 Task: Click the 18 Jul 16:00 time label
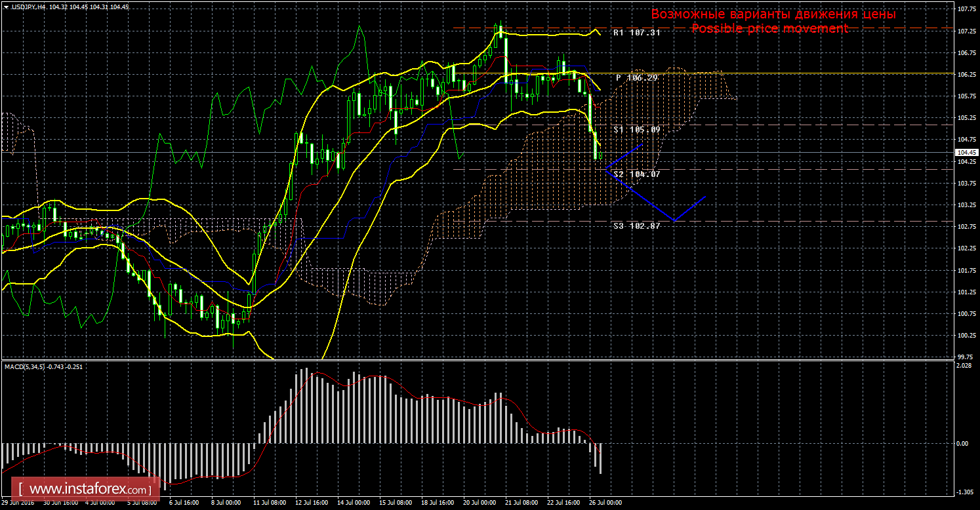click(x=436, y=503)
